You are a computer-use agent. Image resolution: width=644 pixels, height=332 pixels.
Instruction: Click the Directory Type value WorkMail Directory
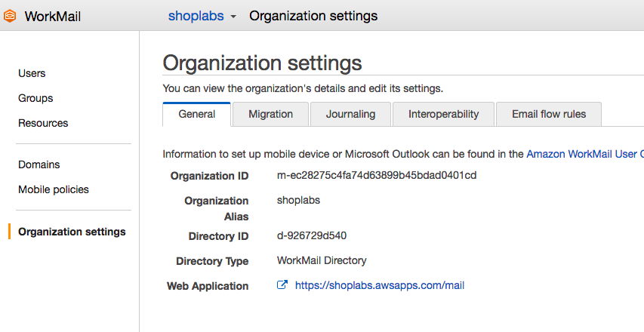pos(322,260)
